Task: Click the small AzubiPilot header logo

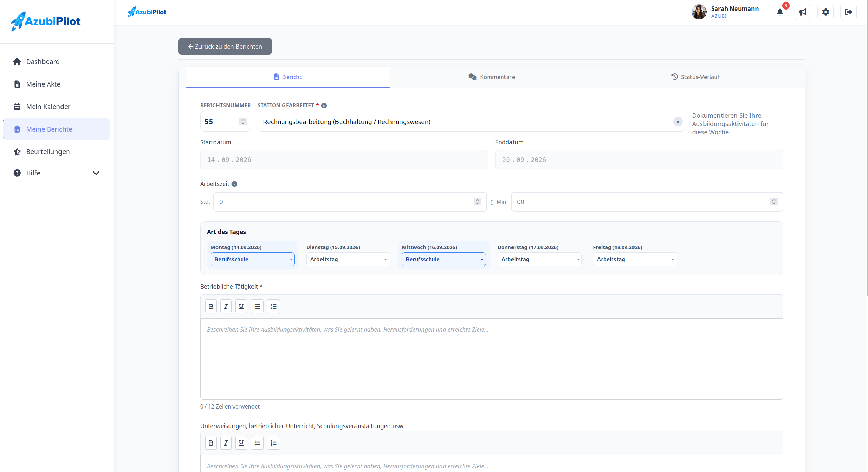Action: coord(147,12)
